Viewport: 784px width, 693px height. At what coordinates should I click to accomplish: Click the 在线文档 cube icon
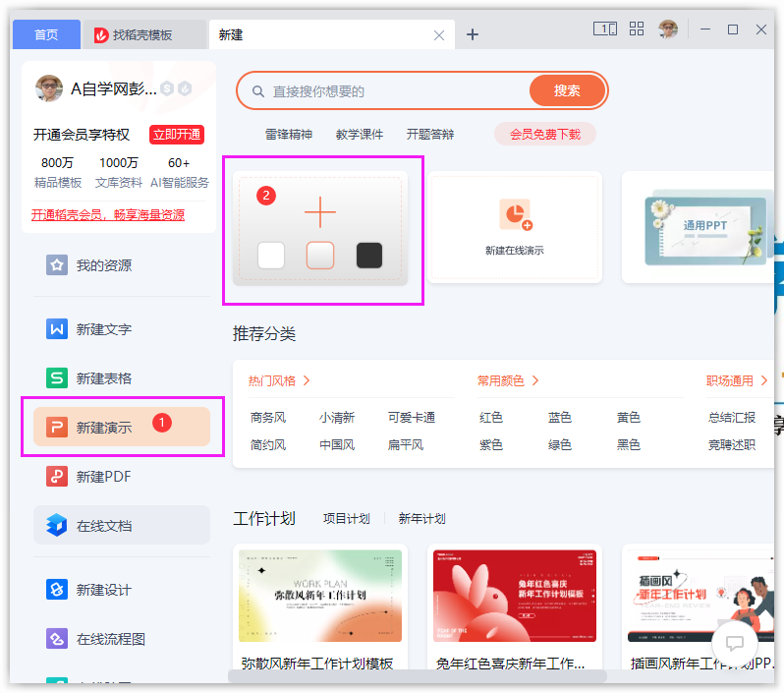tap(57, 525)
